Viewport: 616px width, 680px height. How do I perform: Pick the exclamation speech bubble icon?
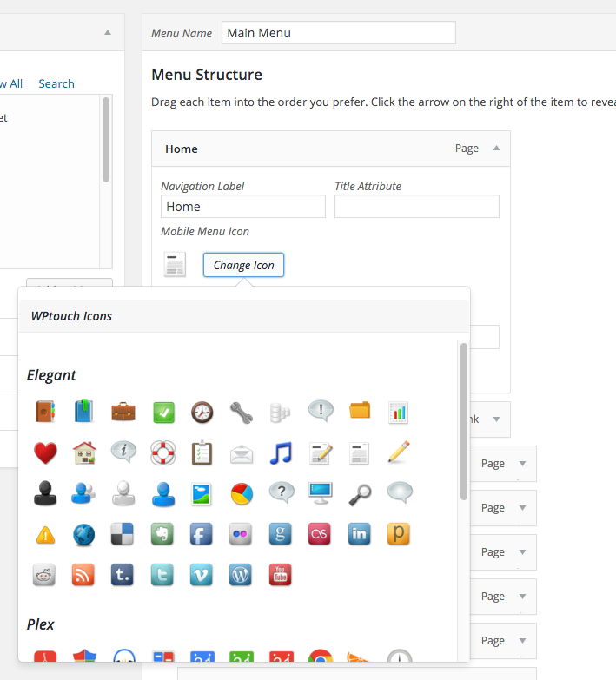(x=321, y=411)
